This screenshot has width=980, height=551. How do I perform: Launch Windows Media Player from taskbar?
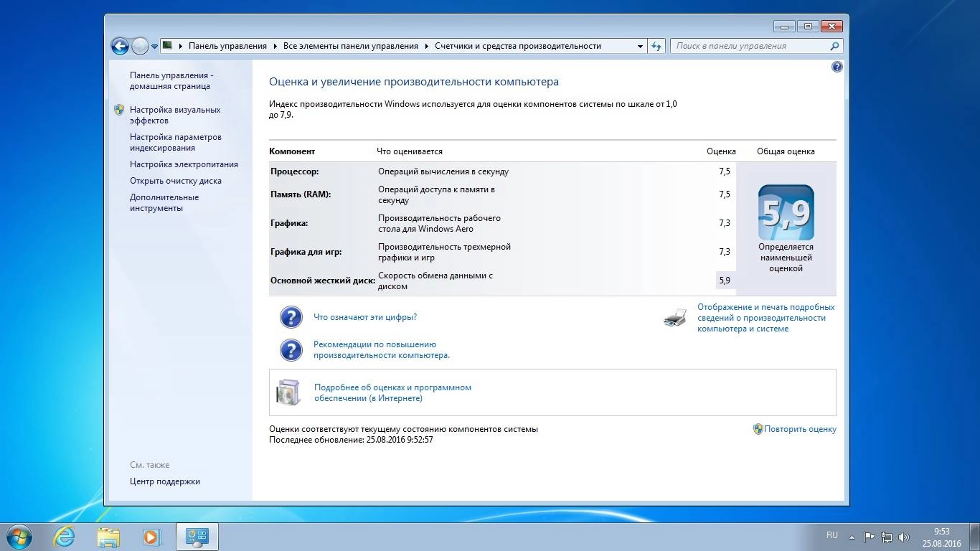tap(151, 537)
